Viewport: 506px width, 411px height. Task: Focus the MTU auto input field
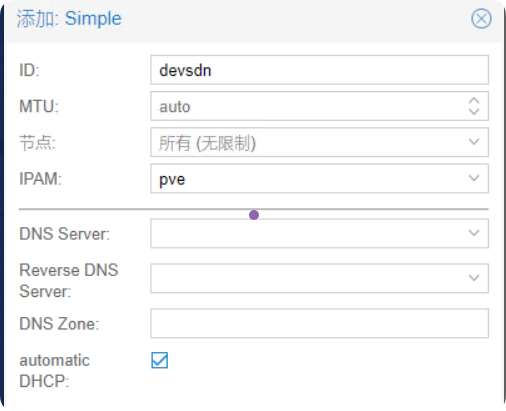point(306,106)
